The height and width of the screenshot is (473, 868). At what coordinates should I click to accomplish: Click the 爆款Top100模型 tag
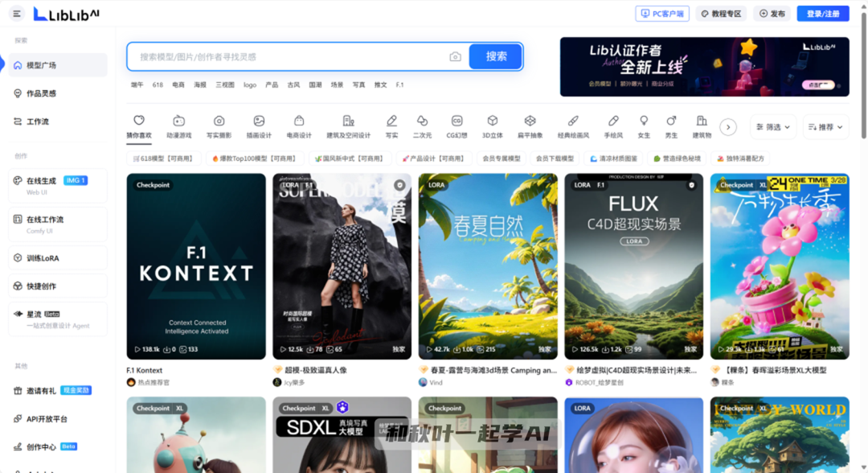254,158
